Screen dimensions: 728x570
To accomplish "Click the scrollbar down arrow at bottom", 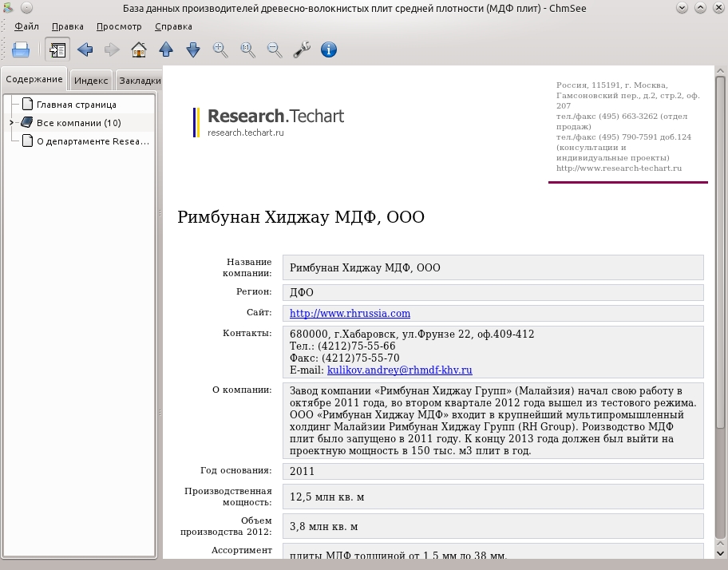I will tap(721, 552).
